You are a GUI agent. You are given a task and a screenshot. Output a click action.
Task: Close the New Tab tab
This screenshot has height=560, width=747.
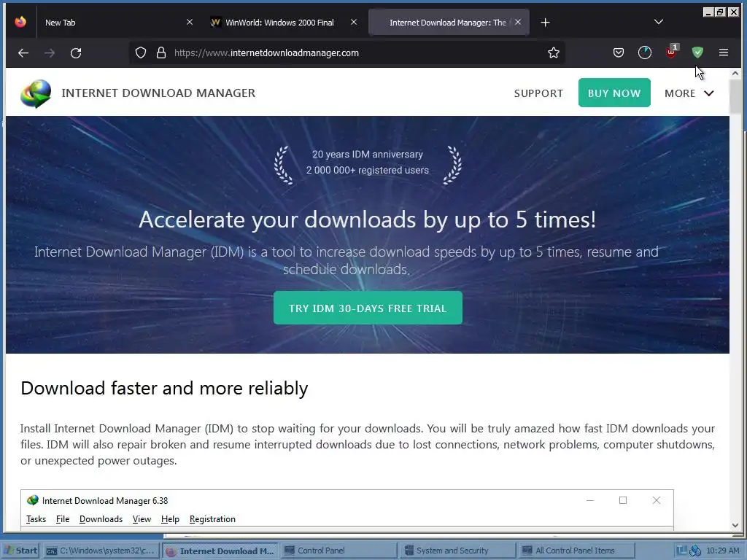190,22
